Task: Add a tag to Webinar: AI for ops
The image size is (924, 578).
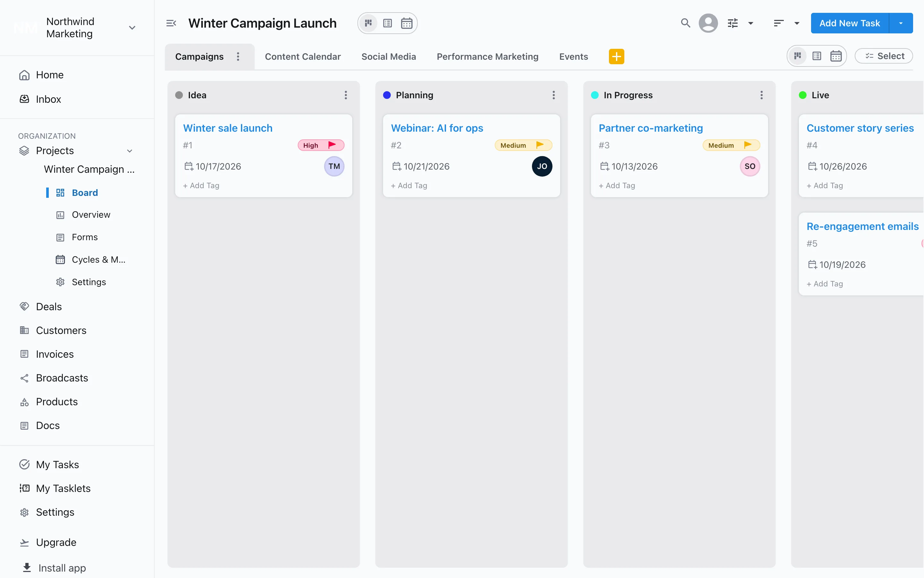Action: click(x=408, y=185)
